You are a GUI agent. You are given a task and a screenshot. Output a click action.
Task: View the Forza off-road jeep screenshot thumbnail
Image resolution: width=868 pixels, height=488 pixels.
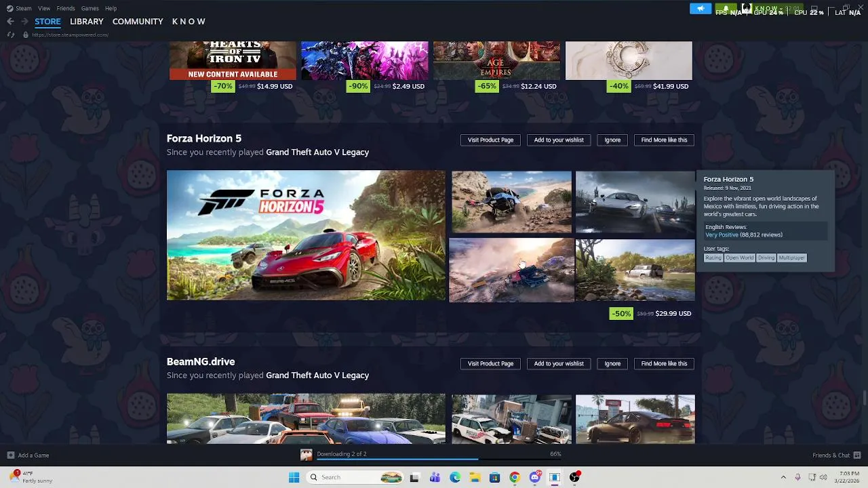[635, 270]
